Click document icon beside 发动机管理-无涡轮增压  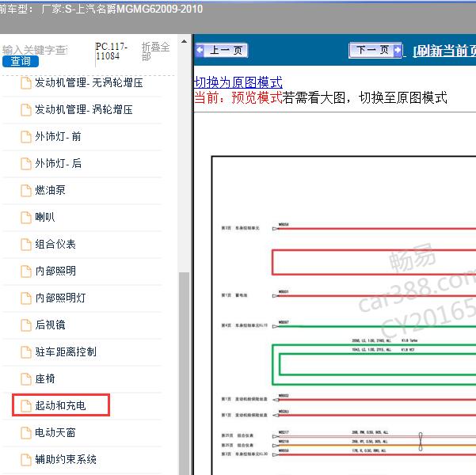(x=26, y=83)
